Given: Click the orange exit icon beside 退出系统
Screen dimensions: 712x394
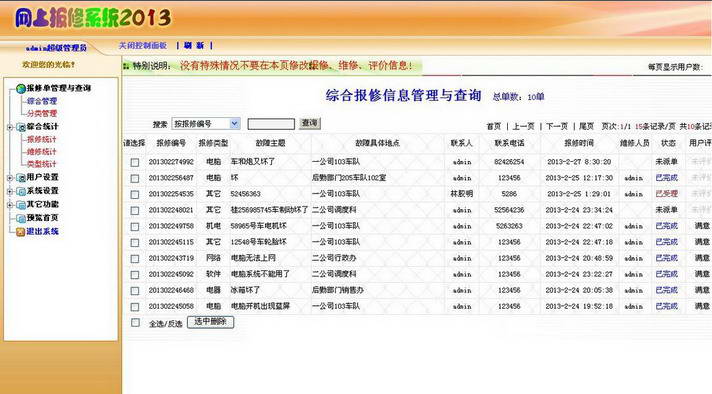Looking at the screenshot, I should 20,232.
